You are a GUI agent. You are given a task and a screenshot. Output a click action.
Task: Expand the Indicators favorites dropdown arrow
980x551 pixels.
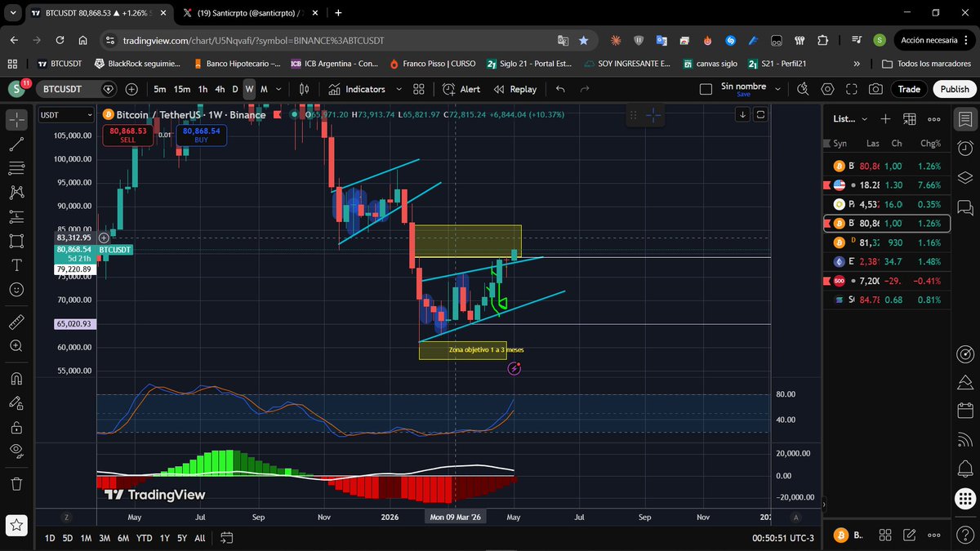click(399, 89)
